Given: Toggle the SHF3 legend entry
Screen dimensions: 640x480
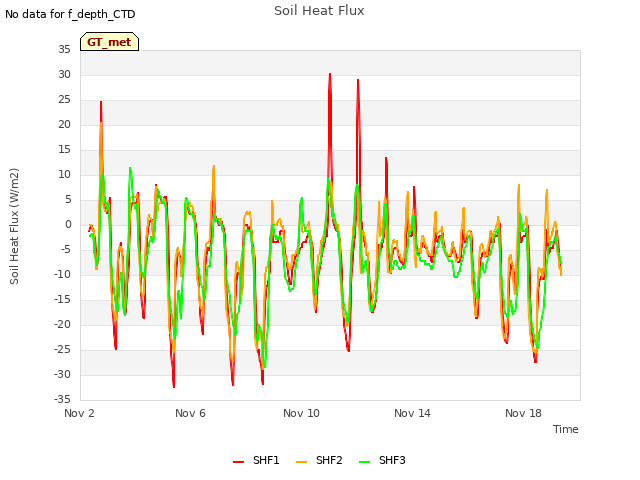Looking at the screenshot, I should tap(382, 460).
